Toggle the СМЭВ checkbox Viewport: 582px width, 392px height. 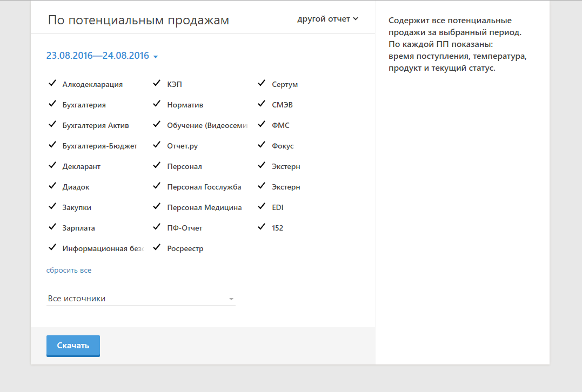(262, 104)
